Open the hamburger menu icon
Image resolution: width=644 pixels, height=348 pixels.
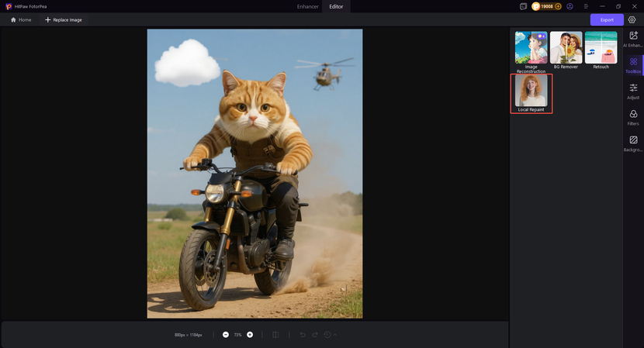(x=586, y=6)
